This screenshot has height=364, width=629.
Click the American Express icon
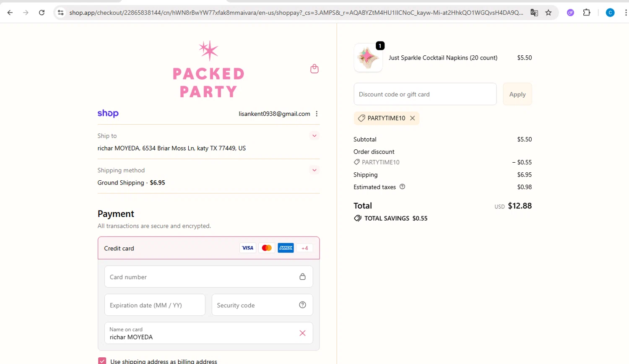(x=286, y=248)
